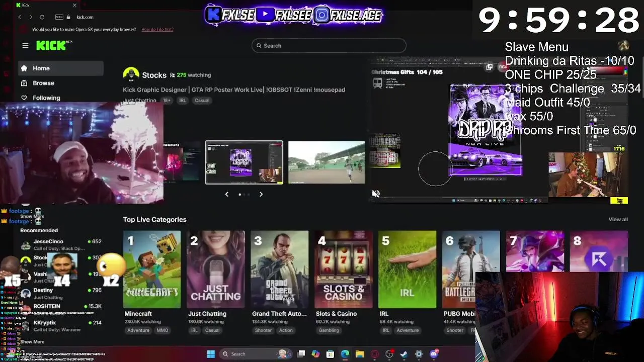Open the Stocks channel avatar

(131, 75)
